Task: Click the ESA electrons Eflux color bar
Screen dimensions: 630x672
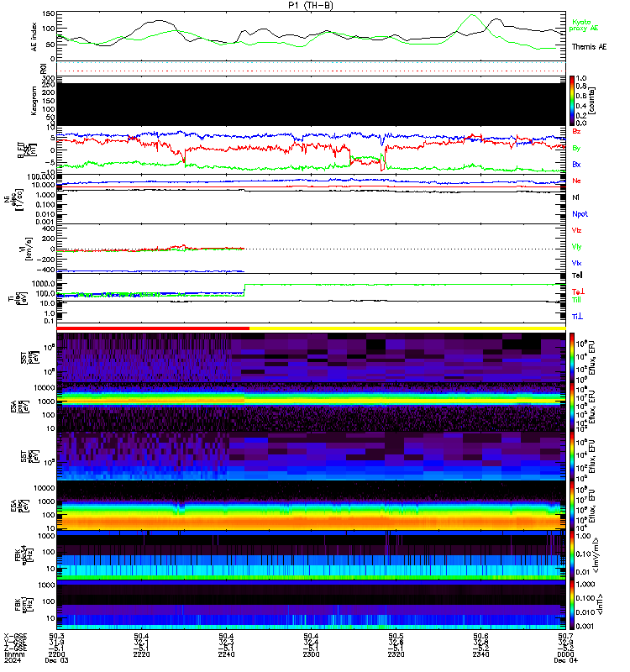Action: [x=572, y=506]
